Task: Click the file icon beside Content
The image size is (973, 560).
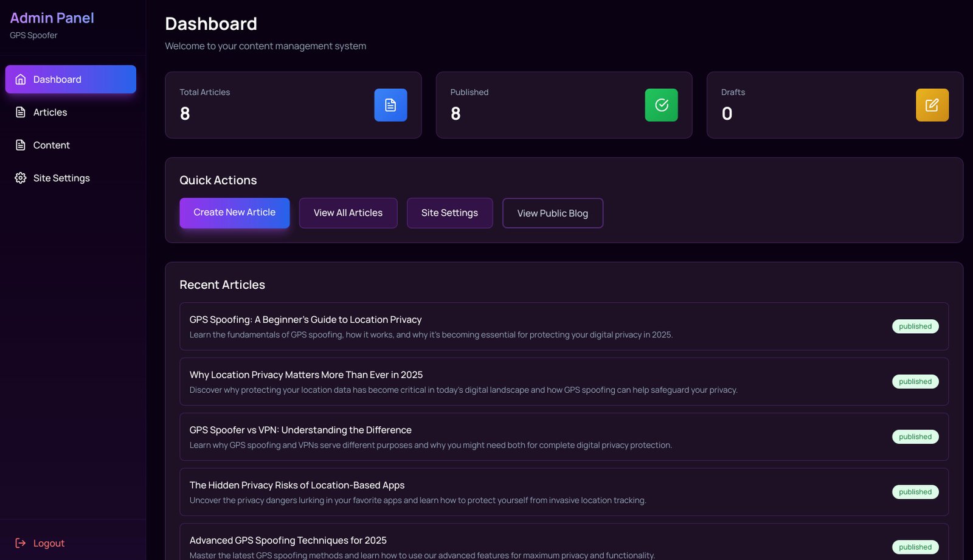Action: tap(21, 145)
